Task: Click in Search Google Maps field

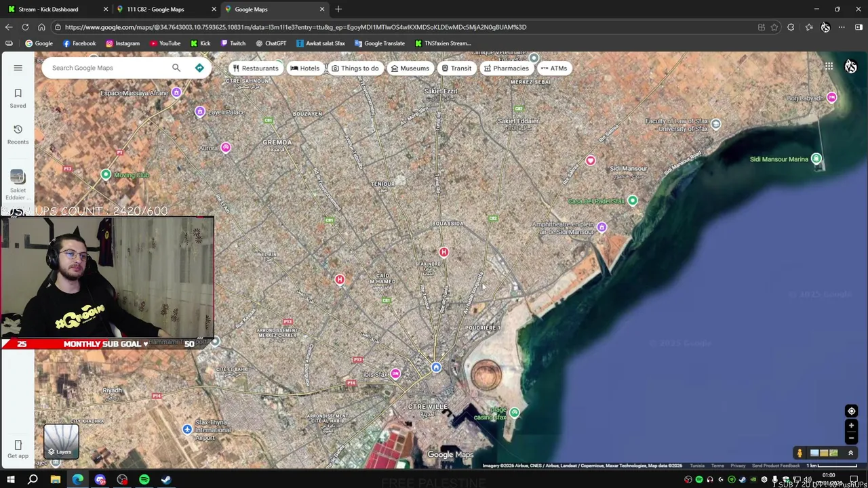Action: 108,68
